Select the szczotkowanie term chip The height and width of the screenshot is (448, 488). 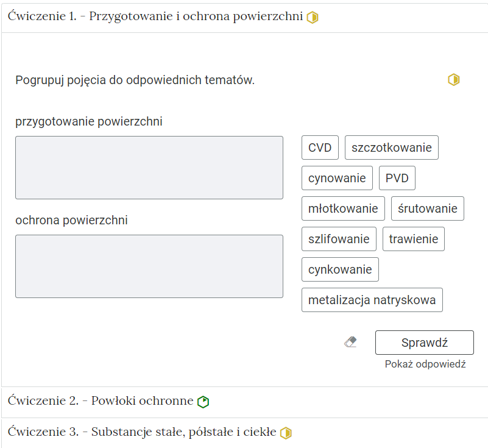point(391,147)
